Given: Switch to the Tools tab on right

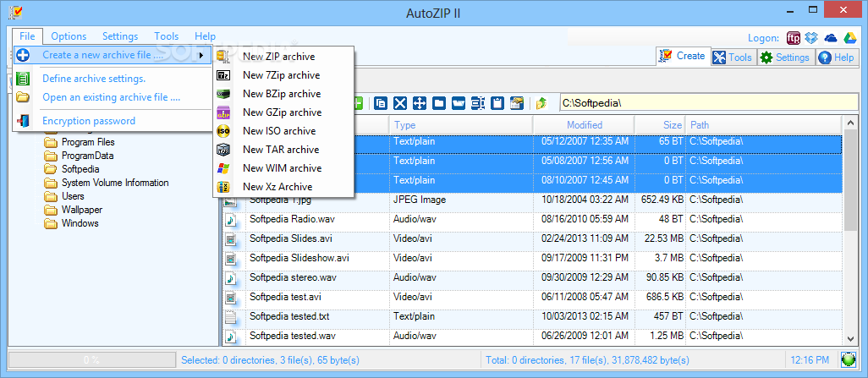Looking at the screenshot, I should 733,57.
